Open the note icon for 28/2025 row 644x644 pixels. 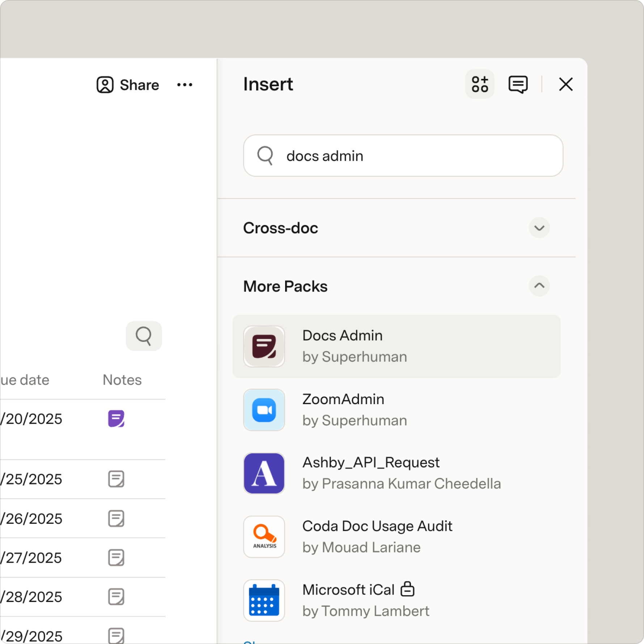[x=116, y=596]
